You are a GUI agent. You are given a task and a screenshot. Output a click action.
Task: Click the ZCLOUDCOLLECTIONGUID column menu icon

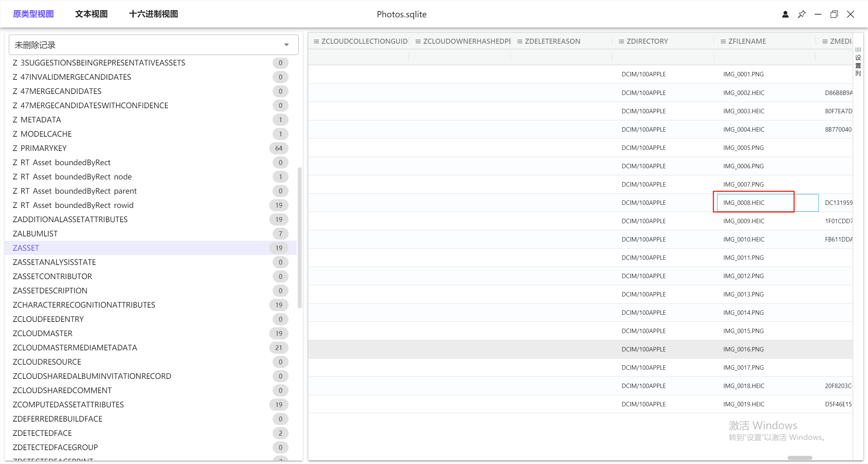pyautogui.click(x=316, y=41)
